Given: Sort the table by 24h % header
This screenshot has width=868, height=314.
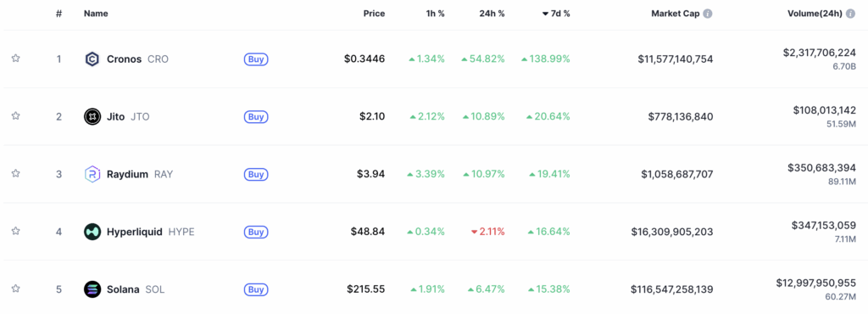Looking at the screenshot, I should click(x=492, y=14).
